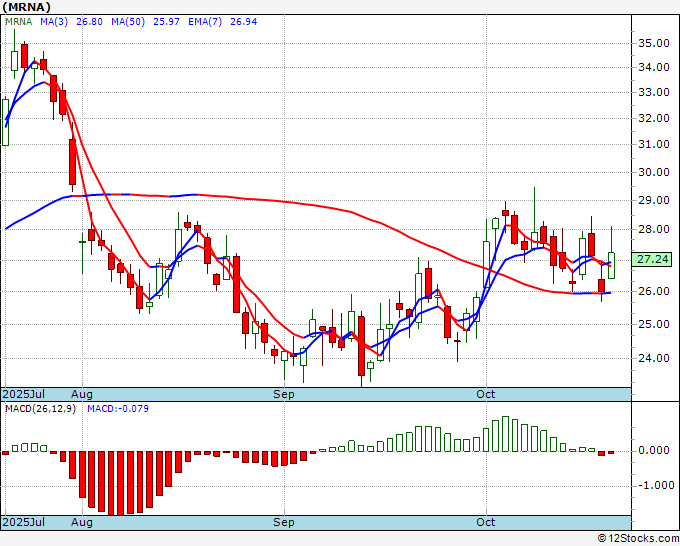Select the Oct marker on price timeline

click(486, 394)
